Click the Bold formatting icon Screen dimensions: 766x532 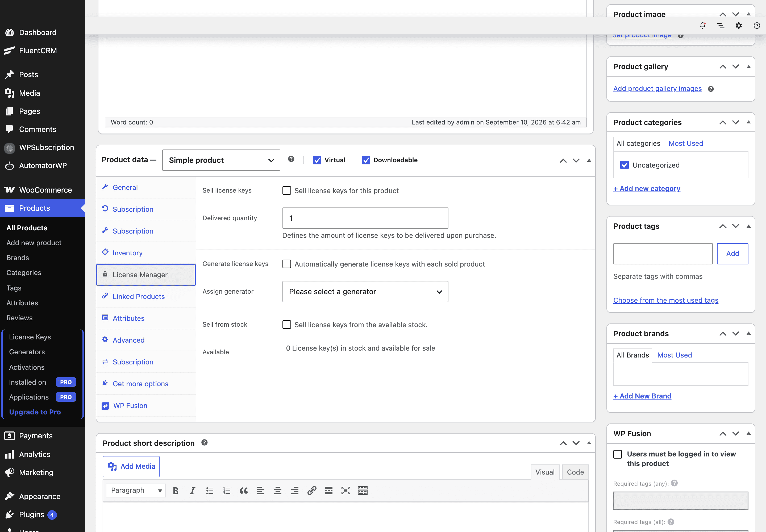(176, 490)
